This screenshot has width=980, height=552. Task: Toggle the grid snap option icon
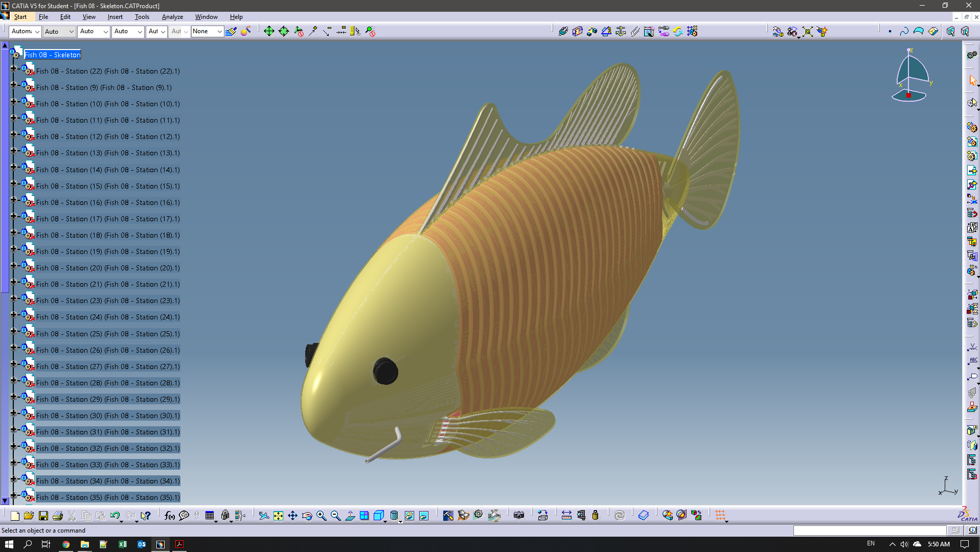(x=720, y=515)
